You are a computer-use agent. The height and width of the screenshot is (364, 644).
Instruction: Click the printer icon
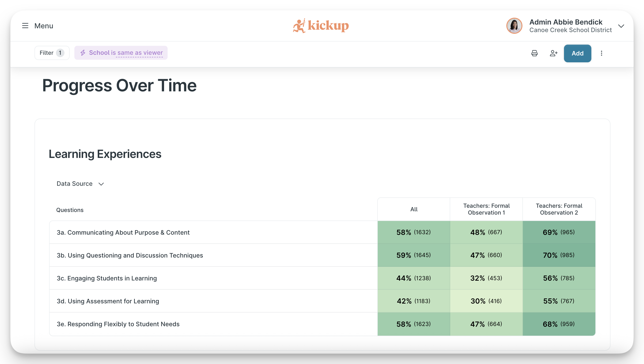click(x=534, y=53)
